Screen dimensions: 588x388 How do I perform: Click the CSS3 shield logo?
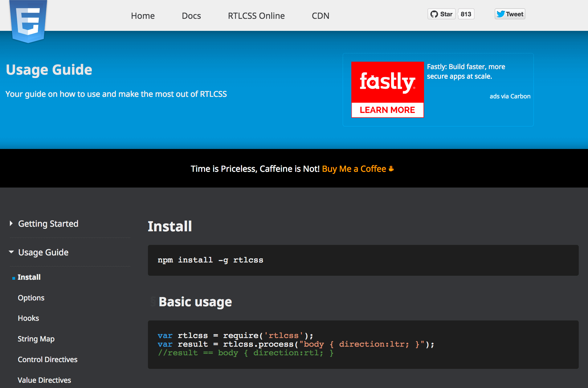pyautogui.click(x=28, y=20)
